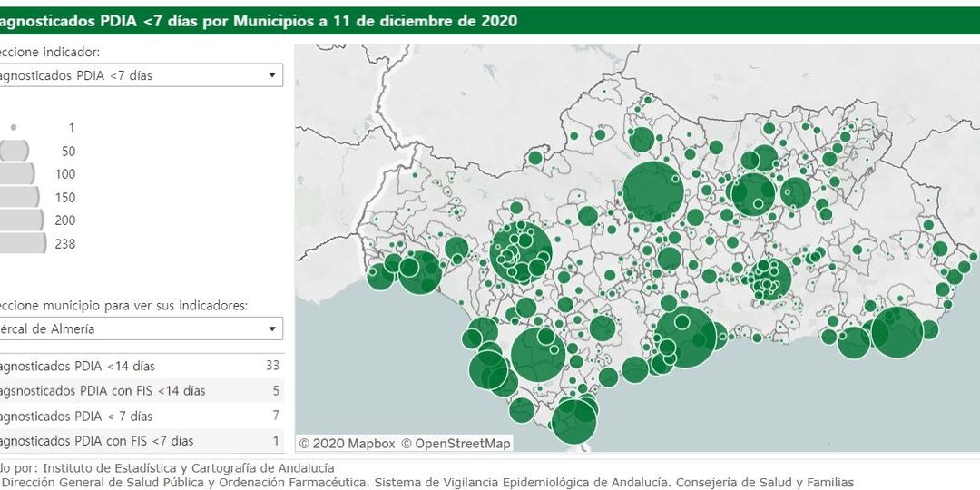
Task: Select the legend bubble labeled 100
Action: coord(20,174)
